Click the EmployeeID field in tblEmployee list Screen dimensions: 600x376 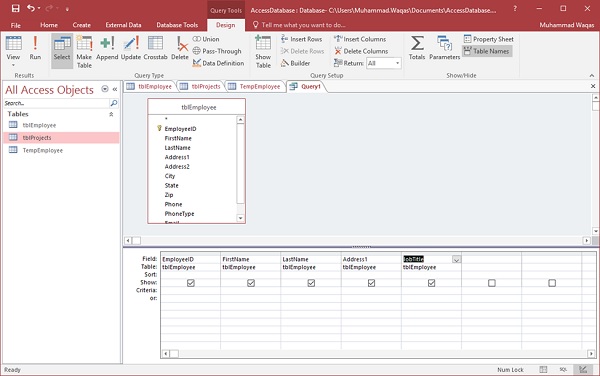pos(180,129)
